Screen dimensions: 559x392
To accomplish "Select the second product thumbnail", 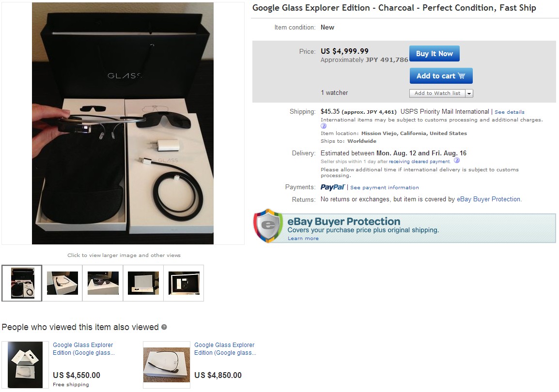I will (62, 283).
